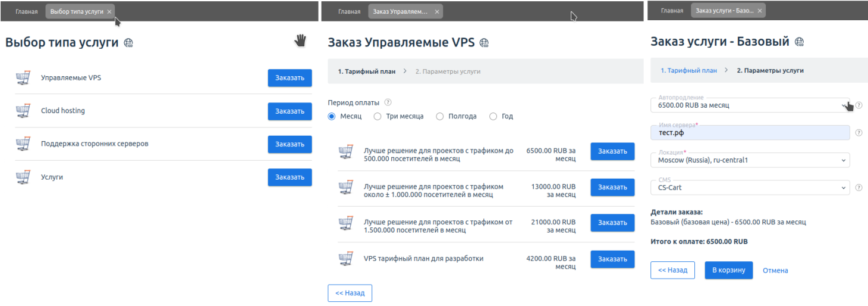Click Заказать for Услуги
The width and height of the screenshot is (868, 306).
coord(290,177)
